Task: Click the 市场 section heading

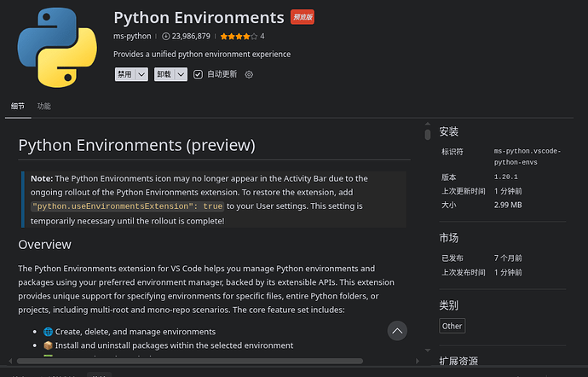Action: point(449,238)
